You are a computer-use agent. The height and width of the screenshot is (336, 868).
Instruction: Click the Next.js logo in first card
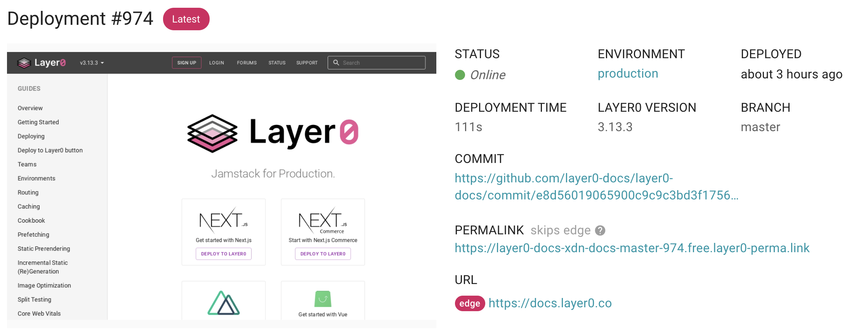pos(224,220)
